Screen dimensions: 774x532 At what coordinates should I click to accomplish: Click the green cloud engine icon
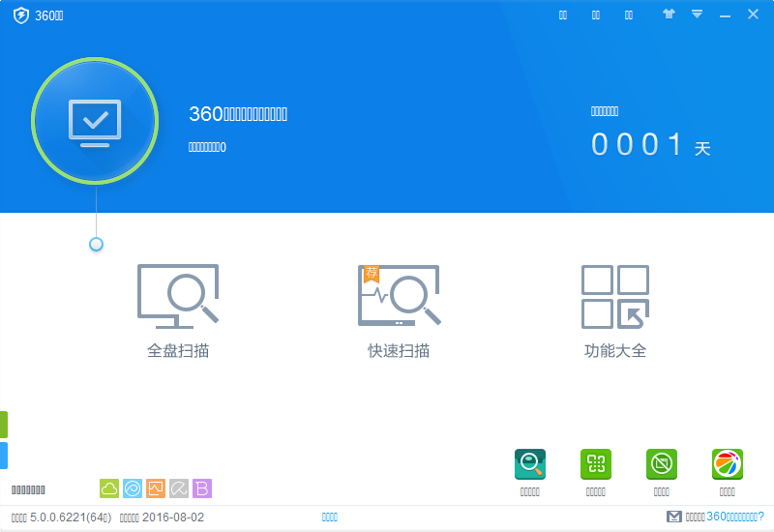109,488
